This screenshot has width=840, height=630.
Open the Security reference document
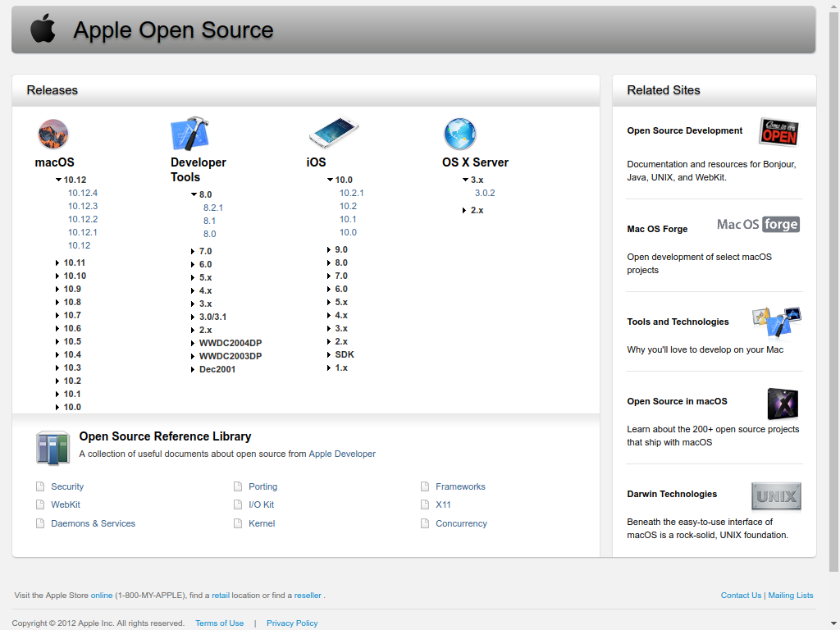tap(67, 486)
